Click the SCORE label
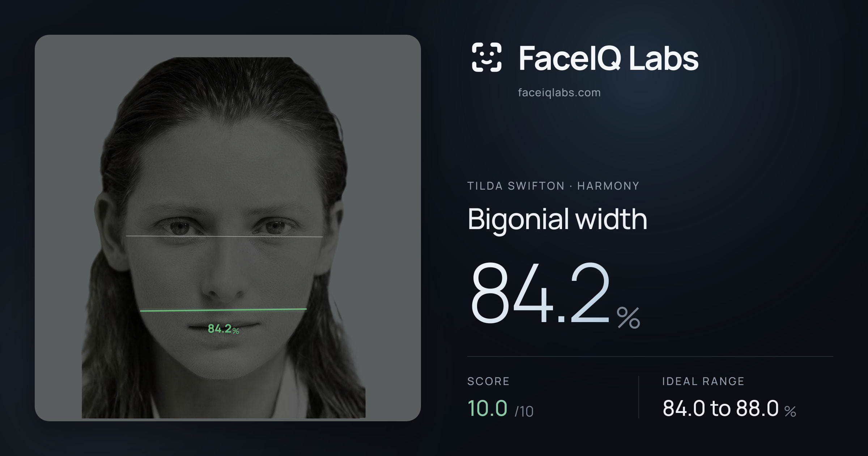 pos(488,381)
